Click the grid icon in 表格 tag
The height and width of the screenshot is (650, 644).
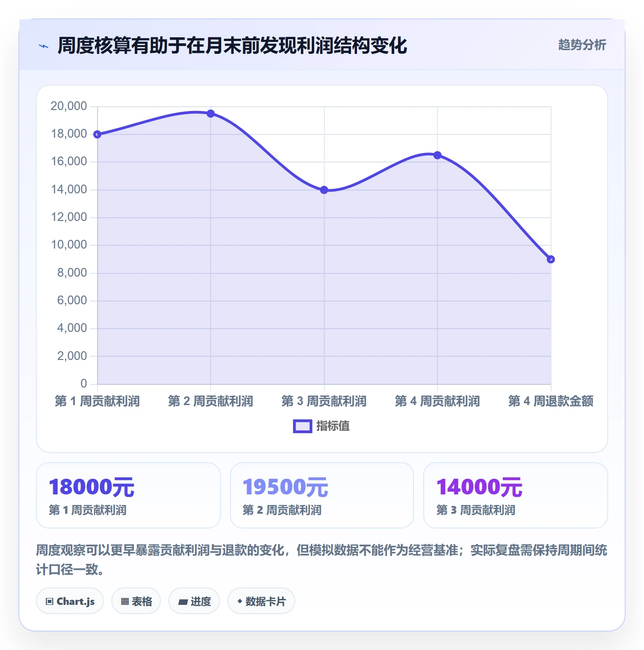(125, 602)
